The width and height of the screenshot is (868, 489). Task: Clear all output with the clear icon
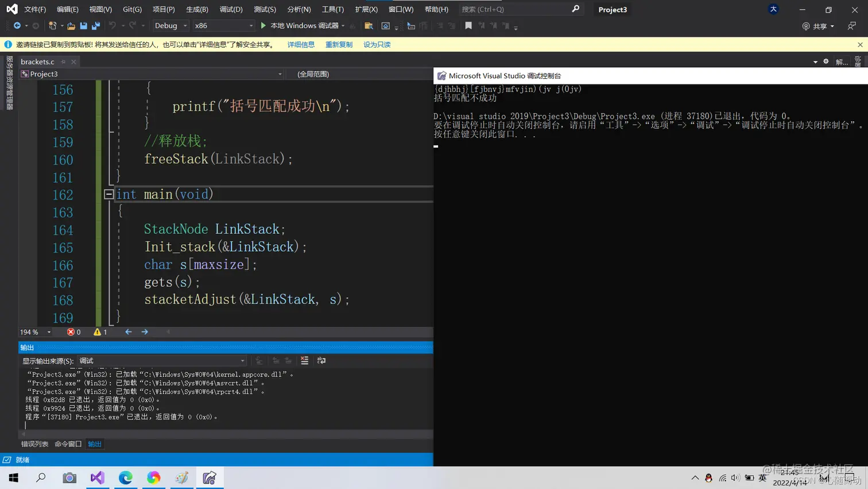pos(304,361)
